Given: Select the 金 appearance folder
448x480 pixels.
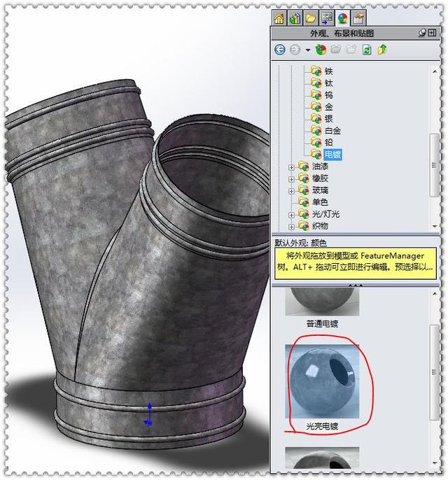Looking at the screenshot, I should [328, 107].
